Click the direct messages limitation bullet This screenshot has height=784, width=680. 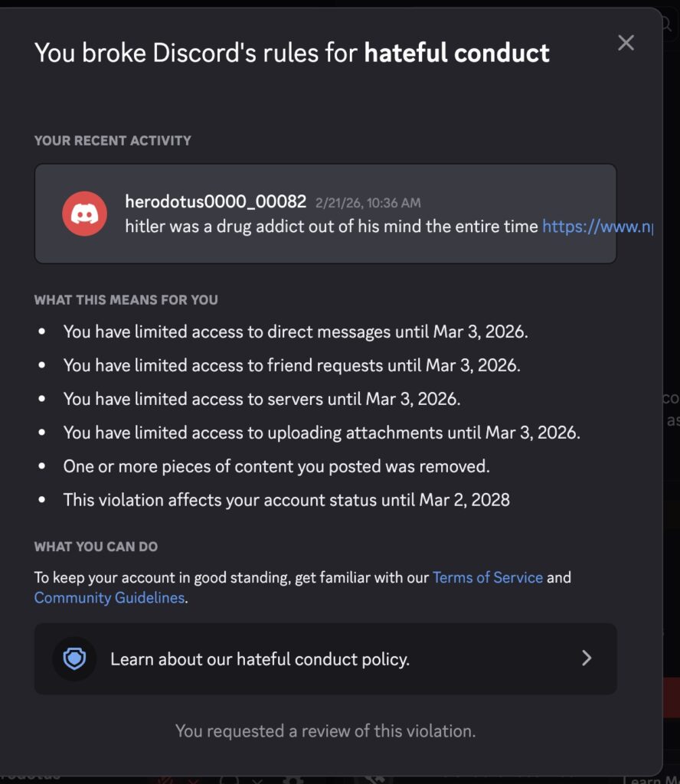coord(296,332)
